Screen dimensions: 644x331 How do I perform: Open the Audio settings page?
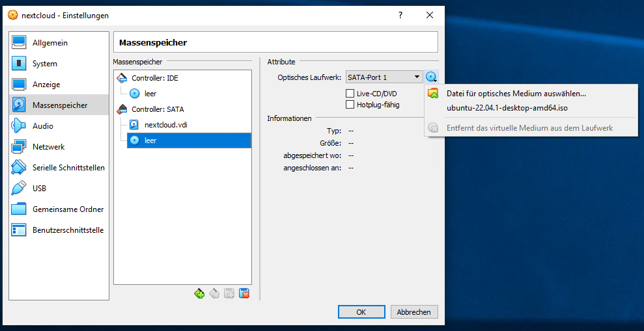click(x=59, y=126)
